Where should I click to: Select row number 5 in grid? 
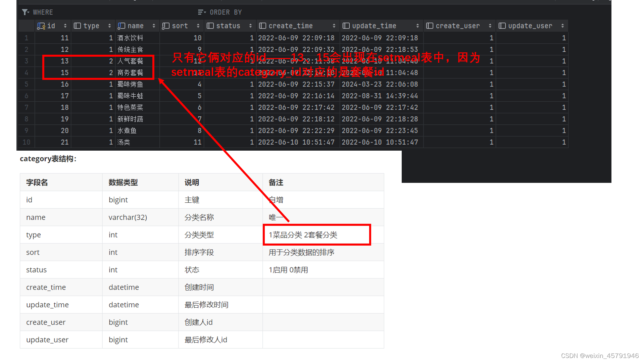pos(26,84)
